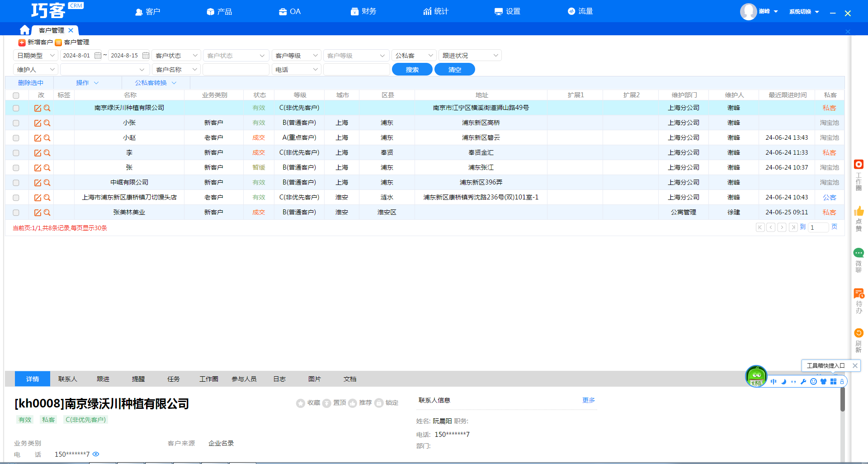
Task: Click 公客 link in 刀切馒头店 row
Action: tap(830, 198)
